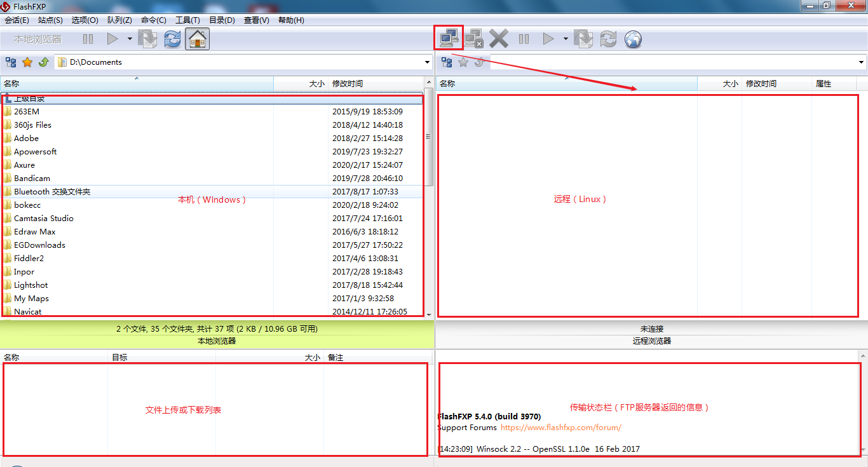Click the remote pane folder tree icon

[447, 62]
